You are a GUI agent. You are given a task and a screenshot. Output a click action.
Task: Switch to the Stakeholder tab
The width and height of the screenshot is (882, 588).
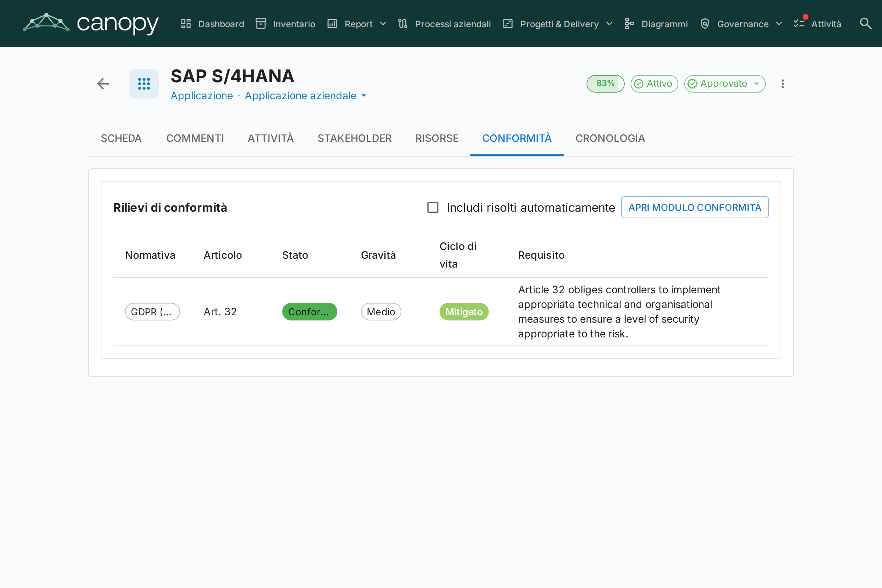point(355,139)
